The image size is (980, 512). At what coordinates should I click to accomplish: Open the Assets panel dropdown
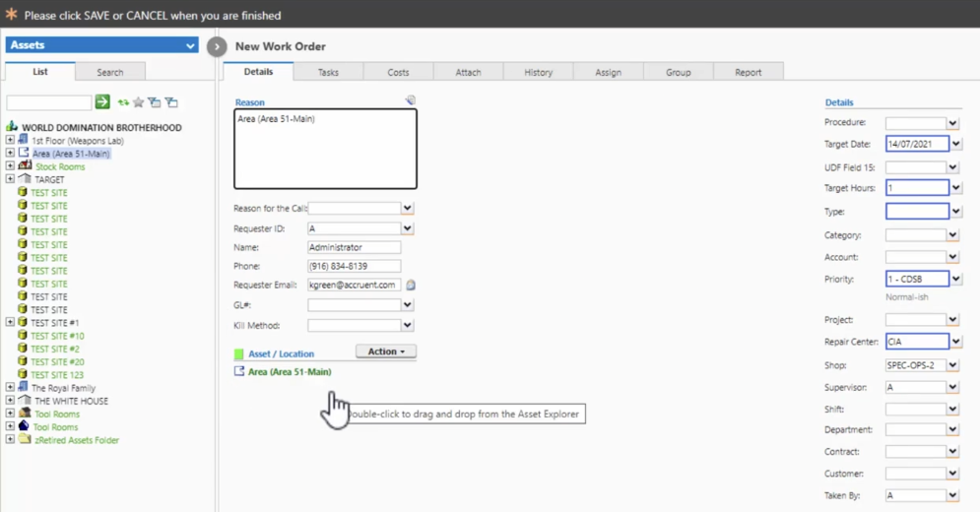[x=190, y=45]
